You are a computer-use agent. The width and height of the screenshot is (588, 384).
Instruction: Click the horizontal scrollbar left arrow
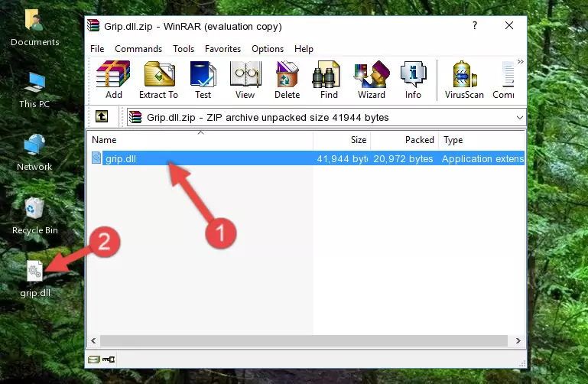[x=94, y=340]
